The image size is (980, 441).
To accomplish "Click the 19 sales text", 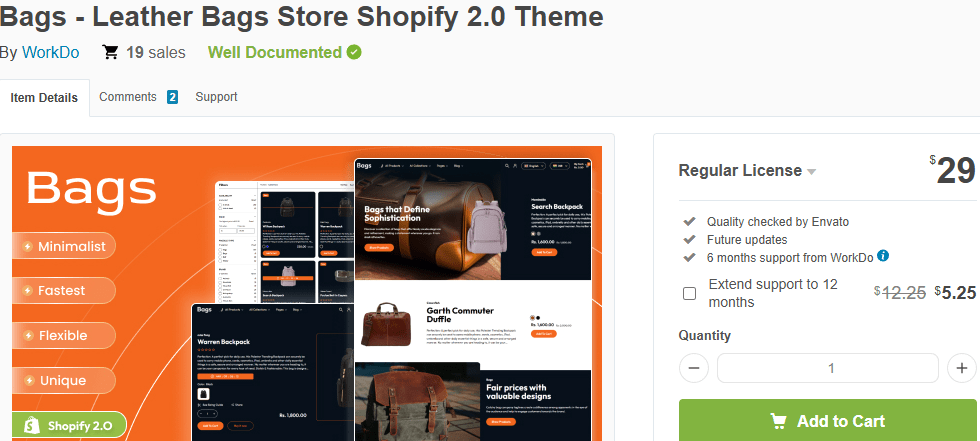I will tap(156, 52).
